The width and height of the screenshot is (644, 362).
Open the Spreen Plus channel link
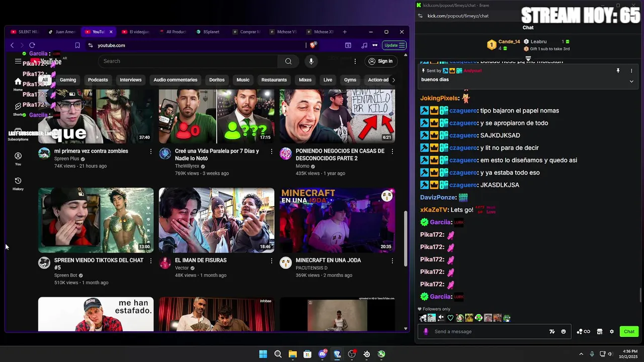(66, 159)
